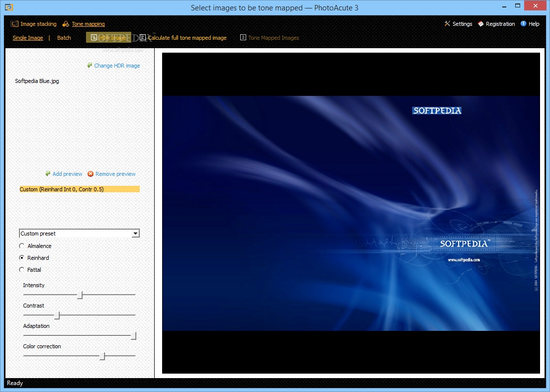Click step 2 number icon for Calculate
Image resolution: width=550 pixels, height=392 pixels.
point(142,37)
